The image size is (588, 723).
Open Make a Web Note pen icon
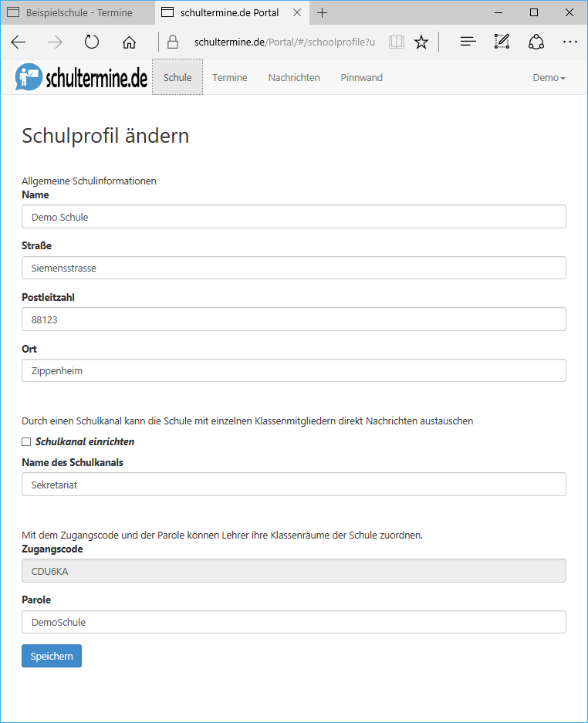[x=502, y=42]
